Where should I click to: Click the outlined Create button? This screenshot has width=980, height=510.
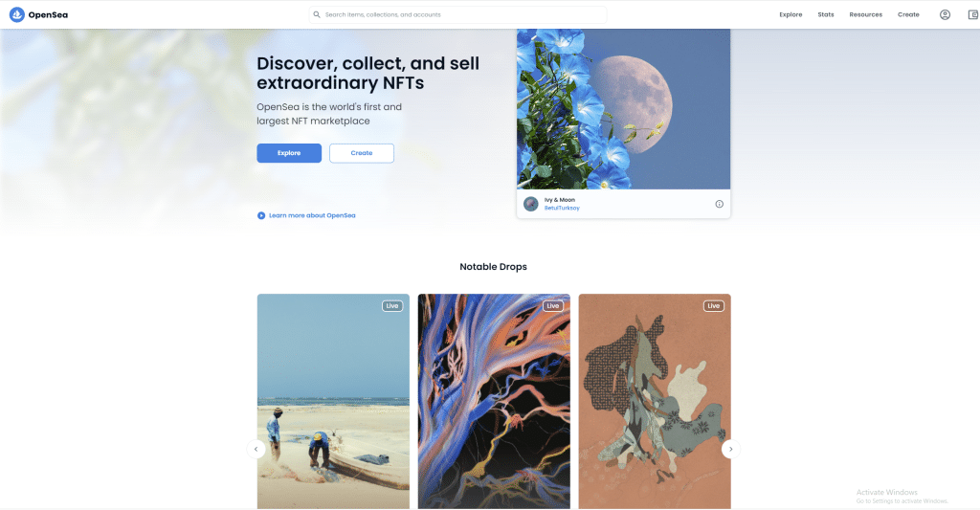point(361,153)
